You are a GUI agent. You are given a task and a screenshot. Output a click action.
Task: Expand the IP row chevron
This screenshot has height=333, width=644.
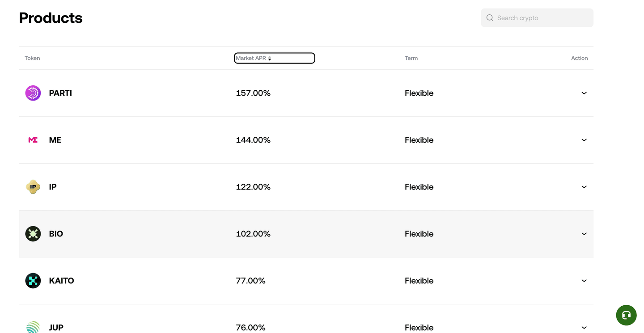coord(584,187)
